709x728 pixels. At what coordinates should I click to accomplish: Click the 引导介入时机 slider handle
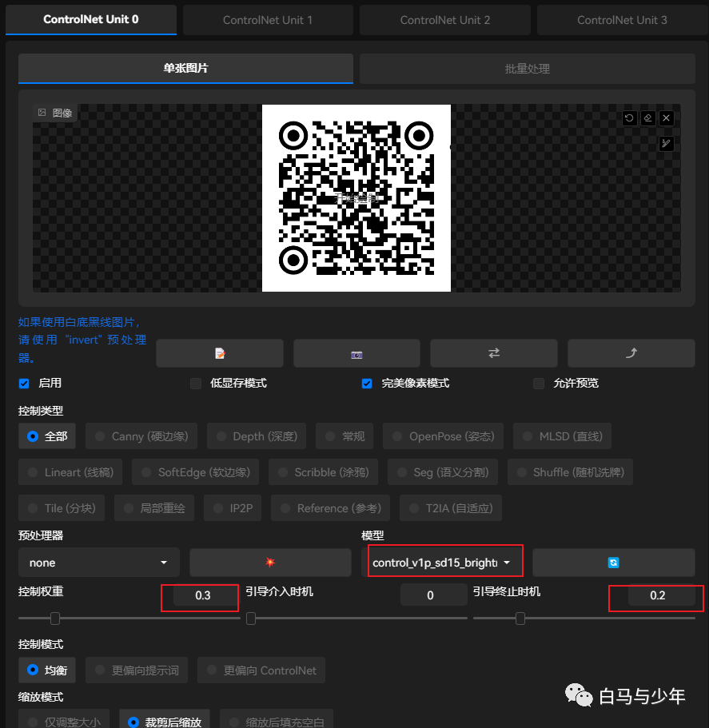click(251, 619)
